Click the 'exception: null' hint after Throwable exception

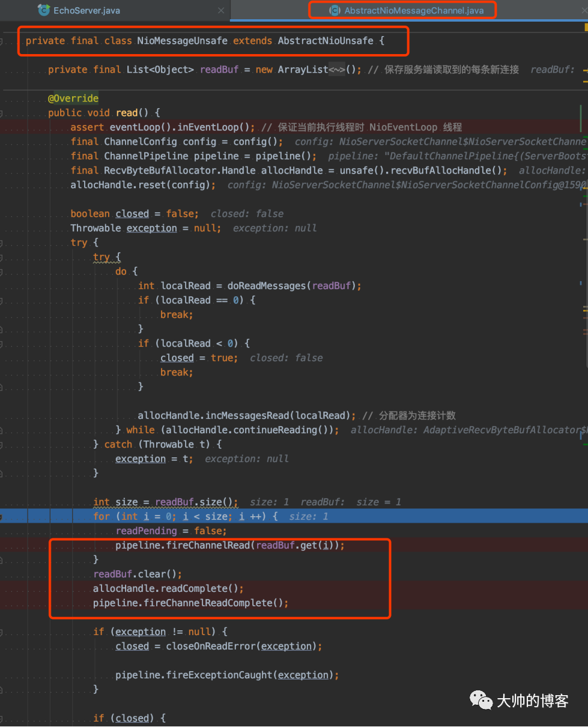(274, 228)
